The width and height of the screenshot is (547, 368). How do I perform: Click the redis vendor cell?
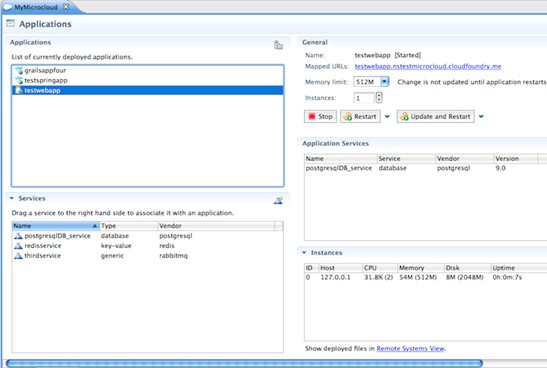(167, 246)
